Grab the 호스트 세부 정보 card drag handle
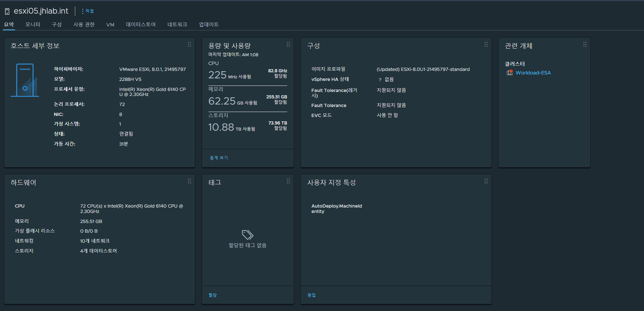 [189, 44]
